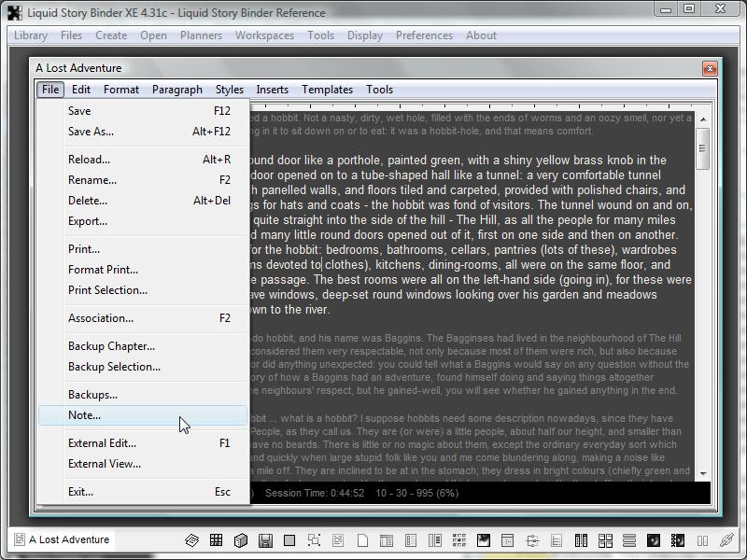Open the Workspaces menu in main menubar
Screen dimensions: 747x560
click(x=264, y=35)
